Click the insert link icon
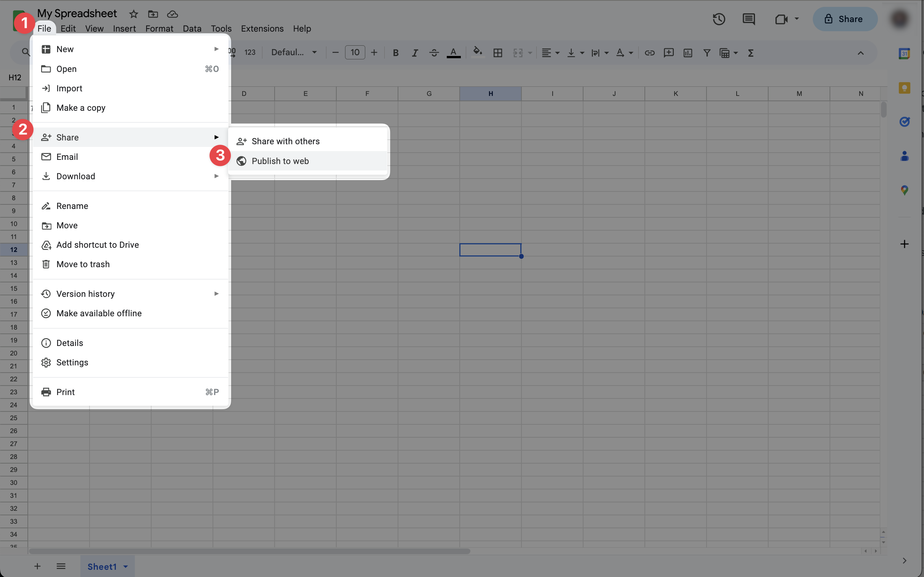The image size is (924, 577). [x=649, y=53]
